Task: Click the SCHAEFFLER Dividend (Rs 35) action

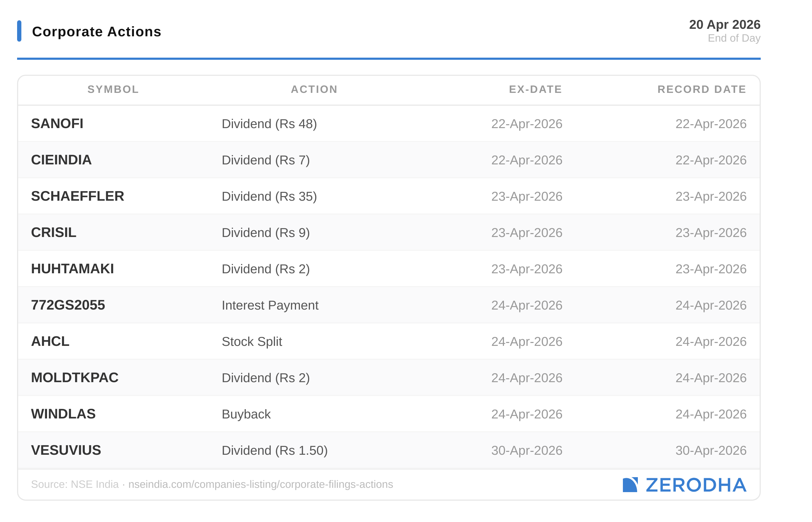Action: coord(269,196)
